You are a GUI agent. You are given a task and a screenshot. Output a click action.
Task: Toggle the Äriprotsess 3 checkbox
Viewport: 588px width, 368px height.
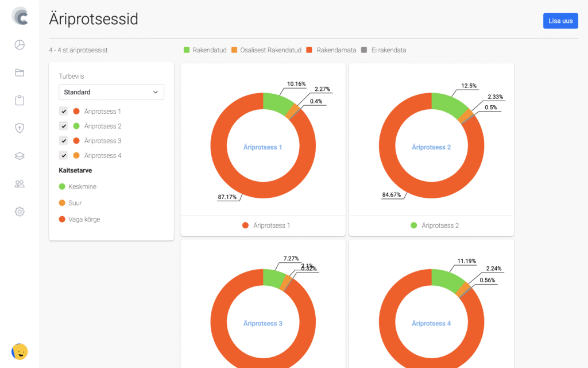point(64,141)
